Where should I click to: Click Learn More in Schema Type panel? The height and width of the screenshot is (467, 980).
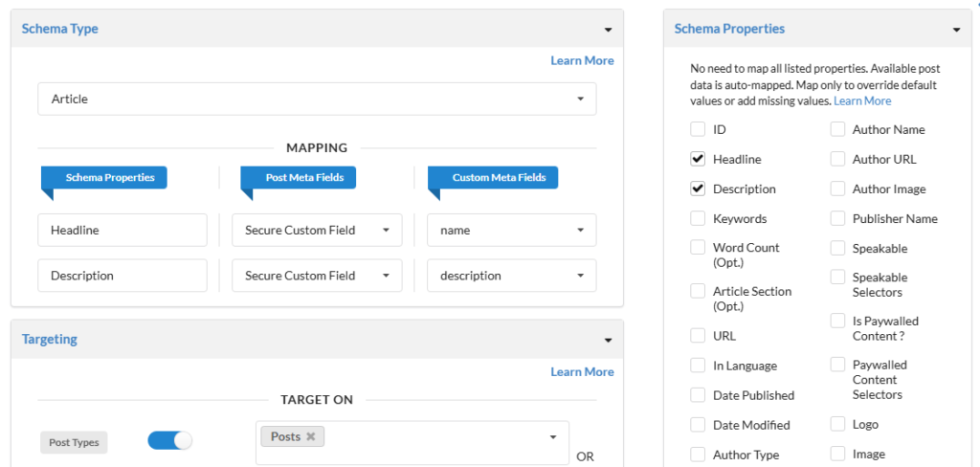pyautogui.click(x=582, y=60)
